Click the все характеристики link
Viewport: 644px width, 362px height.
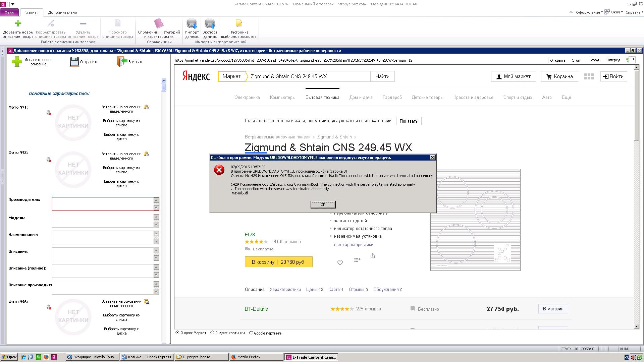pos(354,245)
